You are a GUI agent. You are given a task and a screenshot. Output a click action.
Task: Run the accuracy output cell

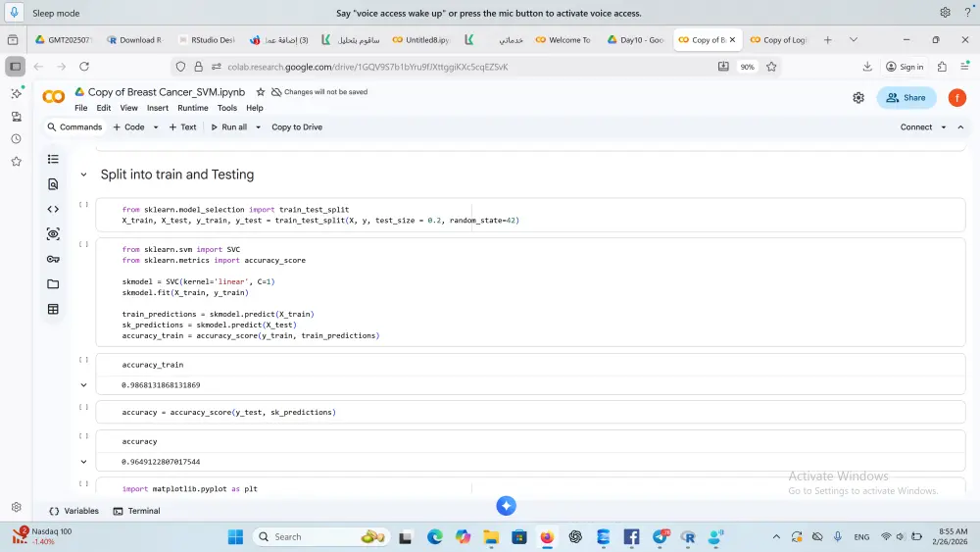83,436
